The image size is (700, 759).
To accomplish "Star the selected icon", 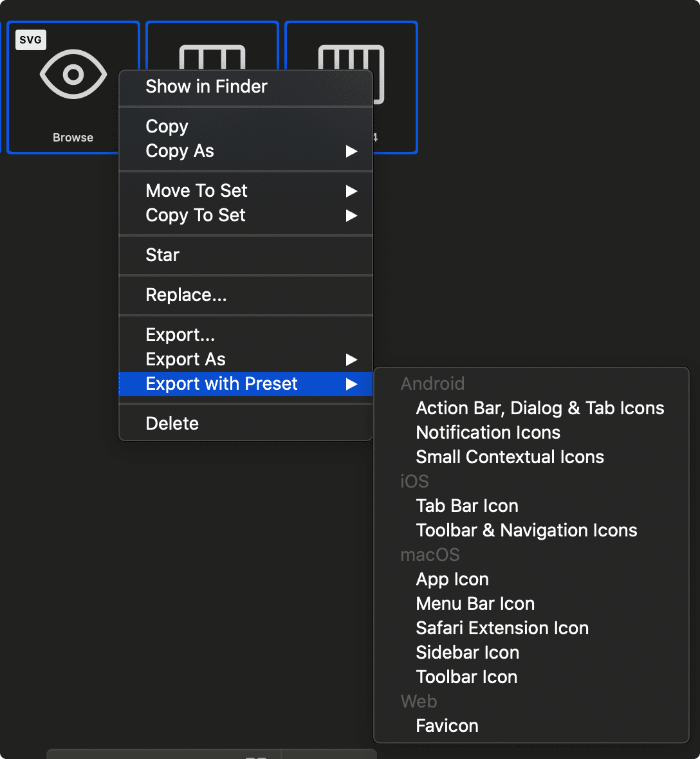I will coord(163,255).
